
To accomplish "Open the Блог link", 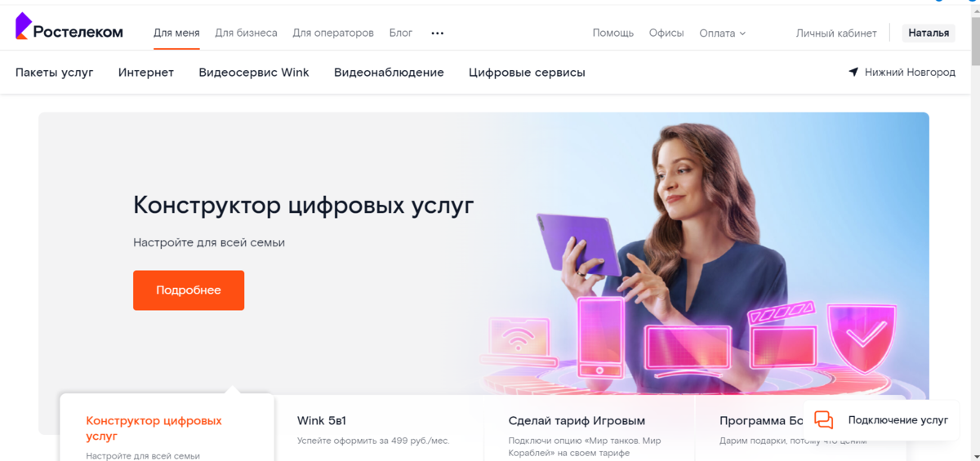I will (401, 33).
